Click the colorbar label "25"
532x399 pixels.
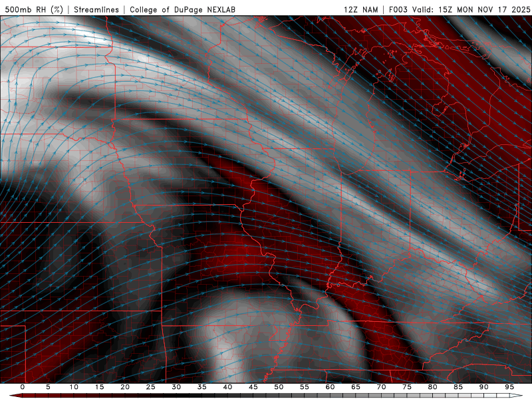151,387
